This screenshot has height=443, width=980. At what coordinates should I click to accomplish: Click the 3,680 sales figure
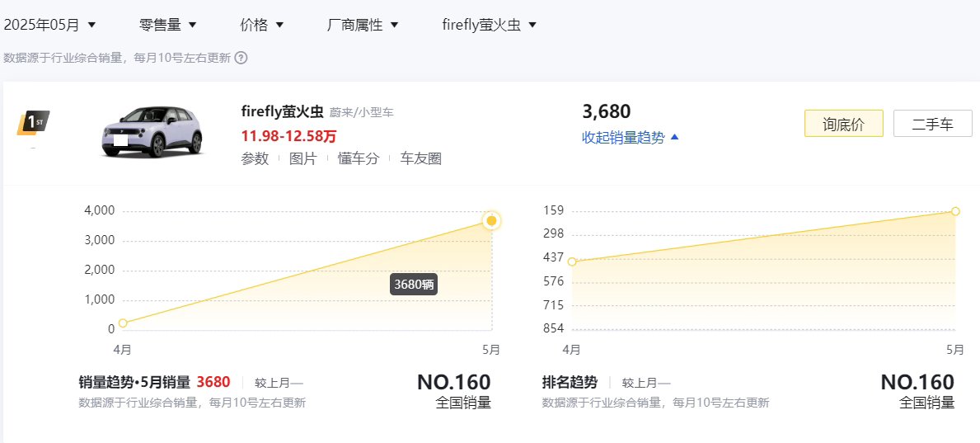(x=607, y=111)
